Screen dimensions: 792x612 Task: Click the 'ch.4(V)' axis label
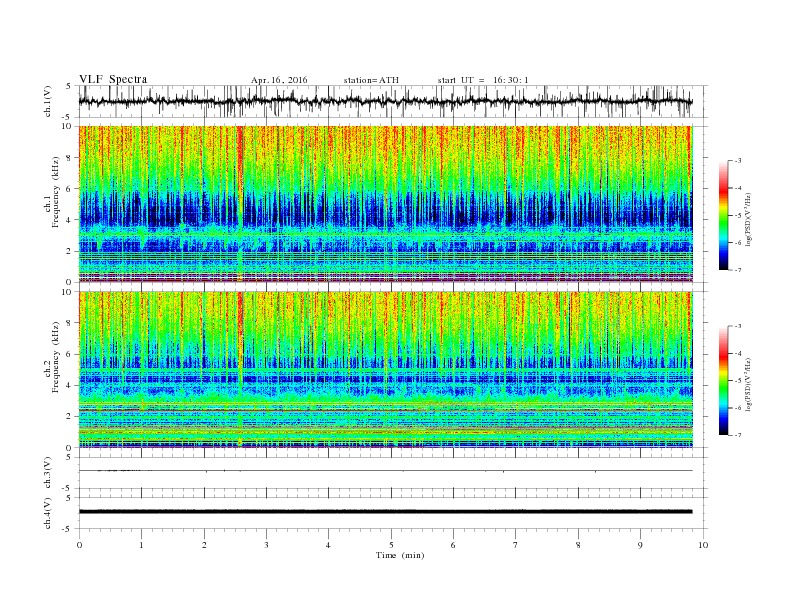pyautogui.click(x=48, y=513)
